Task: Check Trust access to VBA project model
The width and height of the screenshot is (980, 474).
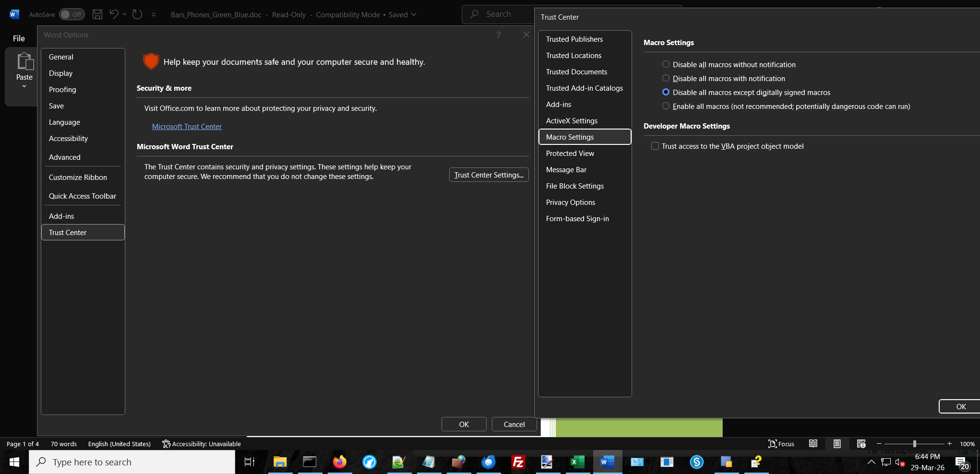Action: pos(655,146)
